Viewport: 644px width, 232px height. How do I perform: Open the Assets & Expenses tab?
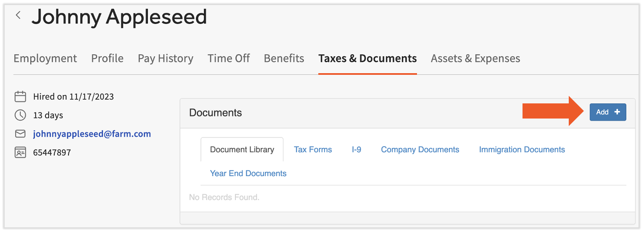475,58
